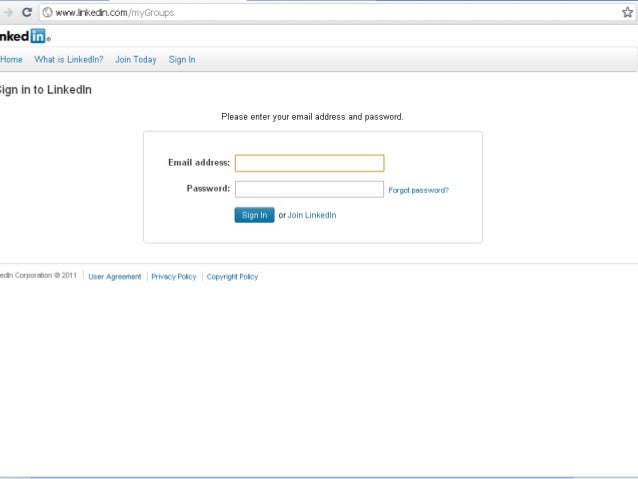The height and width of the screenshot is (479, 638).
Task: Open the Home menu item
Action: (x=11, y=59)
